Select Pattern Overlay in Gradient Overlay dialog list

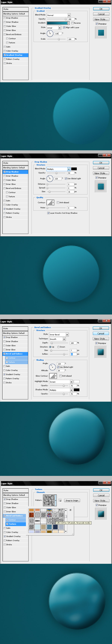pyautogui.click(x=13, y=59)
